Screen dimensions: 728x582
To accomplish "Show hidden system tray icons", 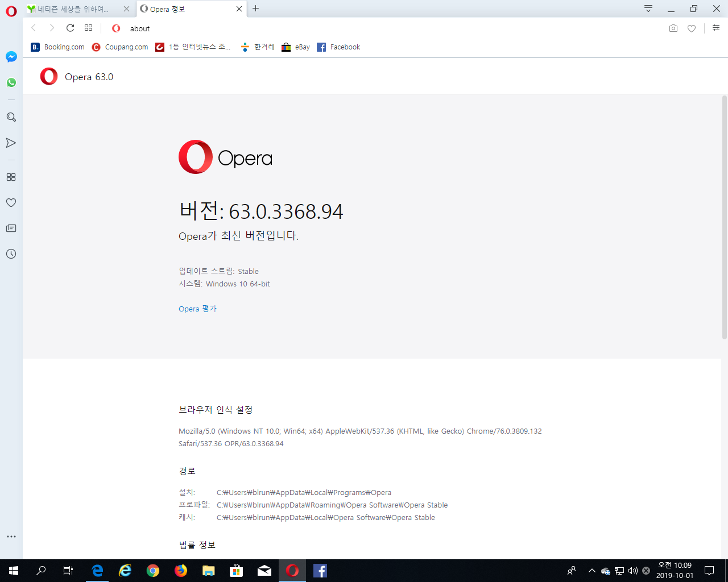I will 591,571.
